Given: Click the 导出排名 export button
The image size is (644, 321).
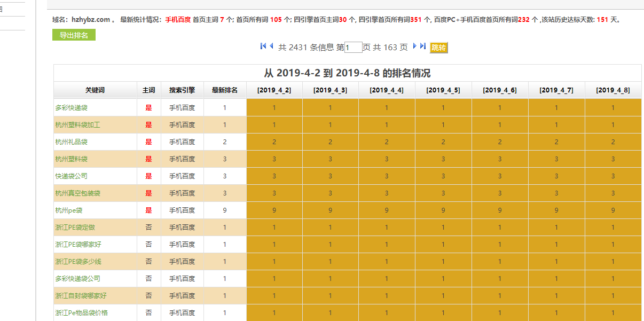Looking at the screenshot, I should (74, 35).
